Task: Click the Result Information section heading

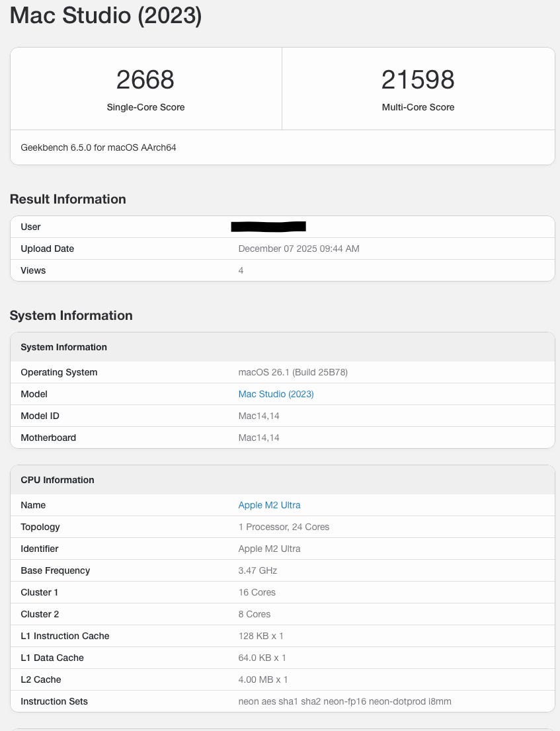Action: click(67, 199)
